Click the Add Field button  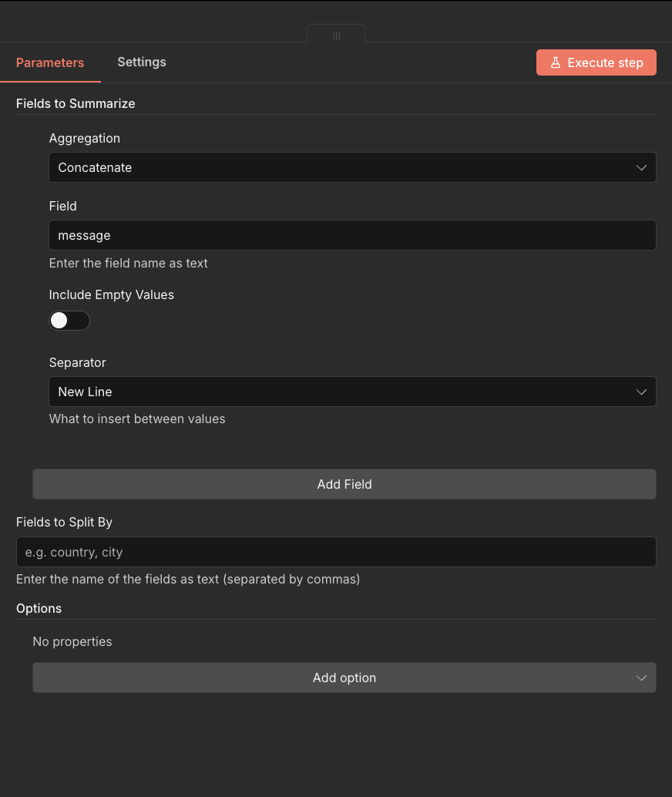click(344, 484)
